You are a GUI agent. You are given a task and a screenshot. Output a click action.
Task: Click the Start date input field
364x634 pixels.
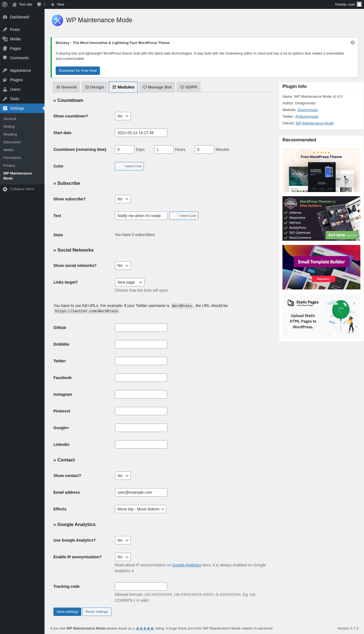point(141,133)
